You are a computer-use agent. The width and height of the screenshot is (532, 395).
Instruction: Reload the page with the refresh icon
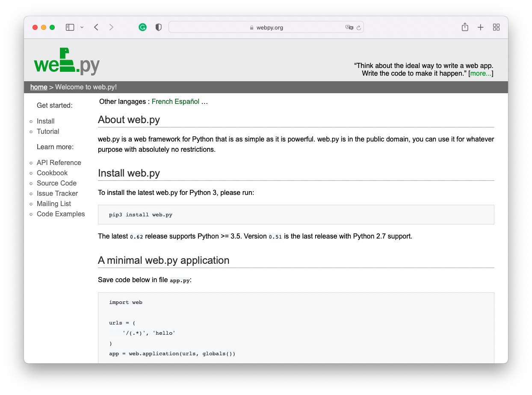(359, 27)
